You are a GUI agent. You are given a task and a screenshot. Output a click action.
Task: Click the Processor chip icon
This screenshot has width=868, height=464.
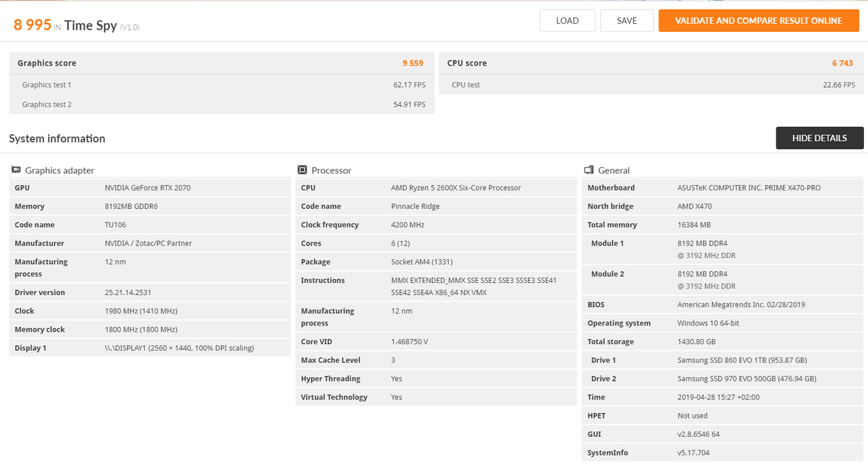302,170
